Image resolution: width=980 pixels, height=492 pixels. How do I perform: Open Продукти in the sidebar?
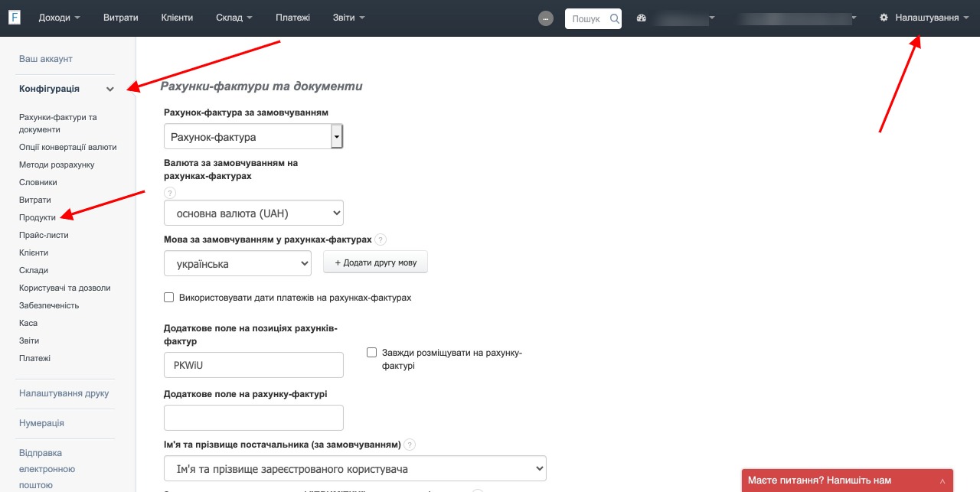coord(38,217)
